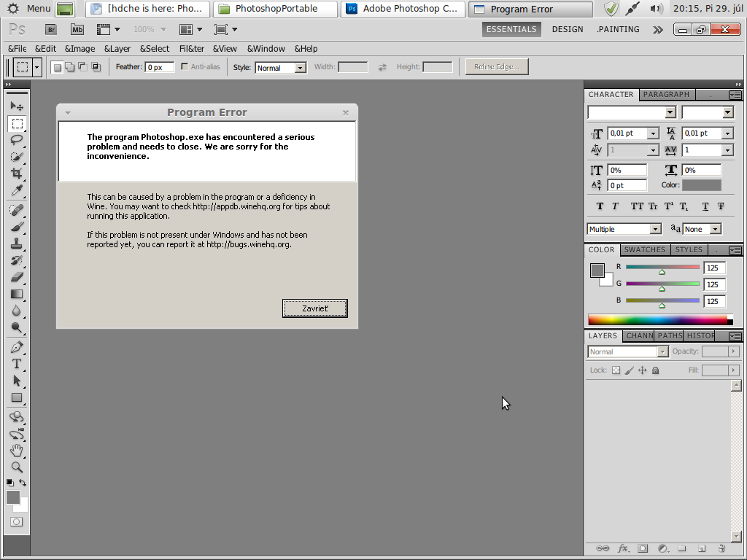747x560 pixels.
Task: Select the Zoom tool
Action: pyautogui.click(x=17, y=467)
